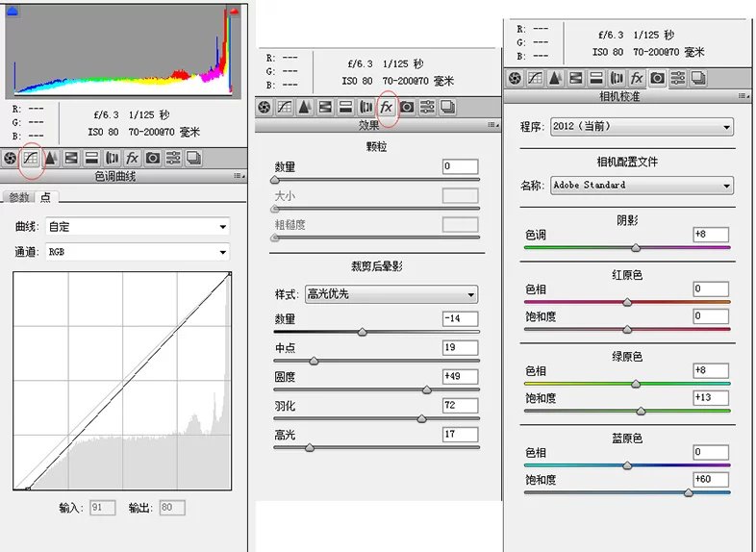
Task: Open Detail icon in Effects panel toolbar
Action: 305,107
